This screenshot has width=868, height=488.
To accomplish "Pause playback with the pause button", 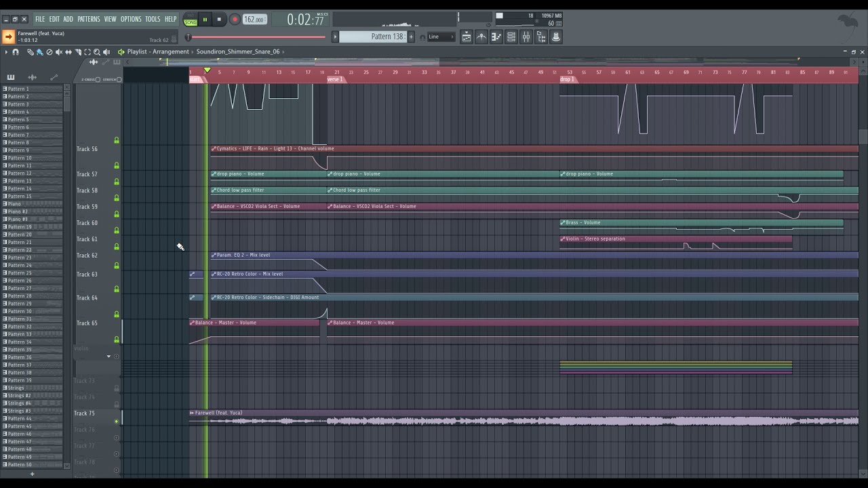I will tap(205, 20).
